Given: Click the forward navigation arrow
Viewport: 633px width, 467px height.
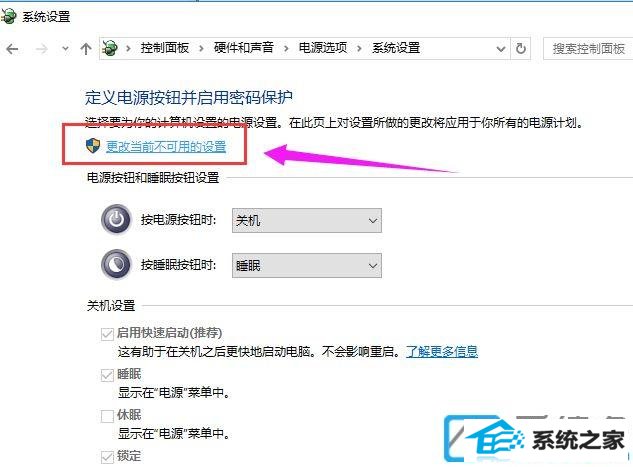Looking at the screenshot, I should click(x=41, y=49).
